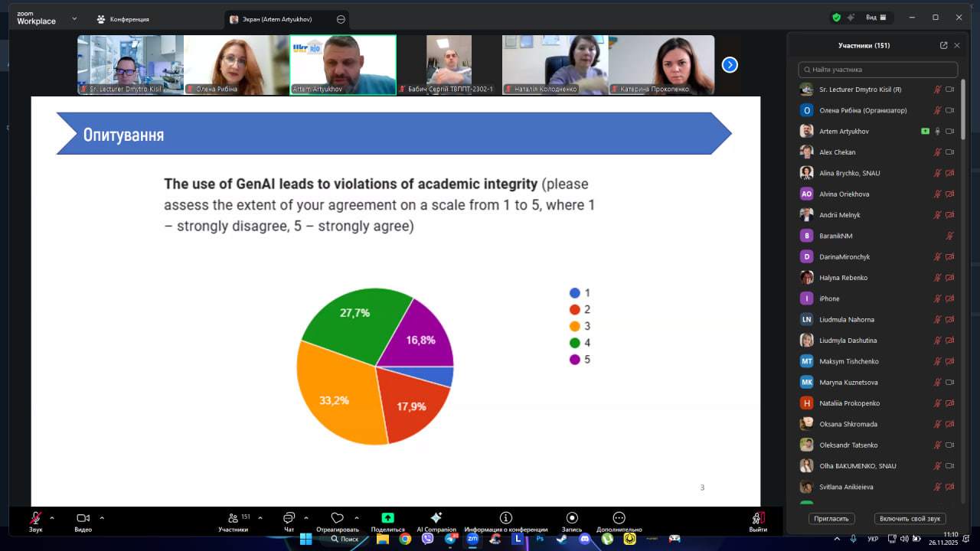Viewport: 980px width, 551px height.
Task: Open the Chat panel icon
Action: coord(289,518)
